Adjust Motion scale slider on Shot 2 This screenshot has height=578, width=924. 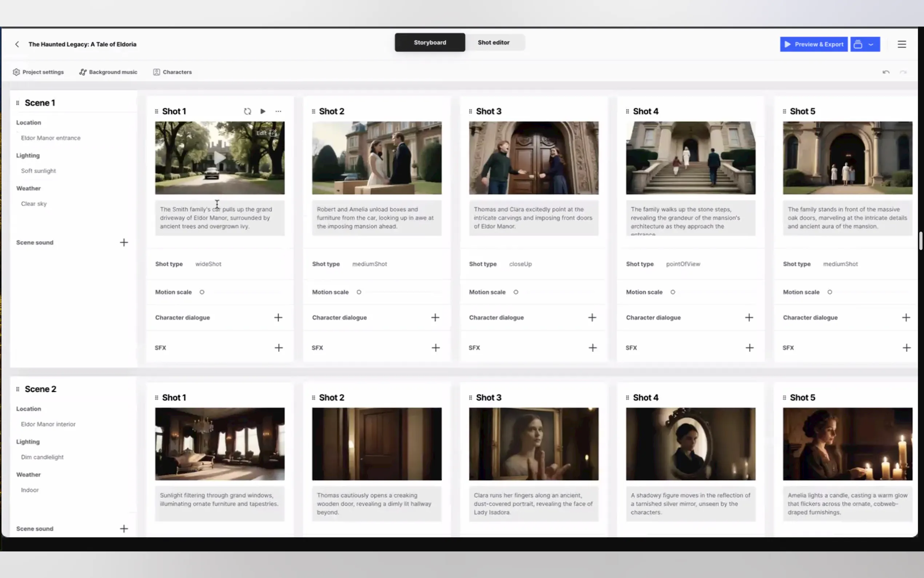(359, 292)
